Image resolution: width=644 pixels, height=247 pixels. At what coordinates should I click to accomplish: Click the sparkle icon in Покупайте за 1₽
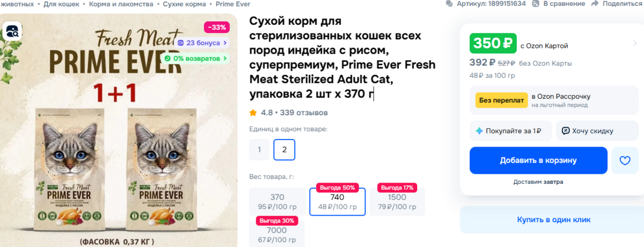pos(479,131)
